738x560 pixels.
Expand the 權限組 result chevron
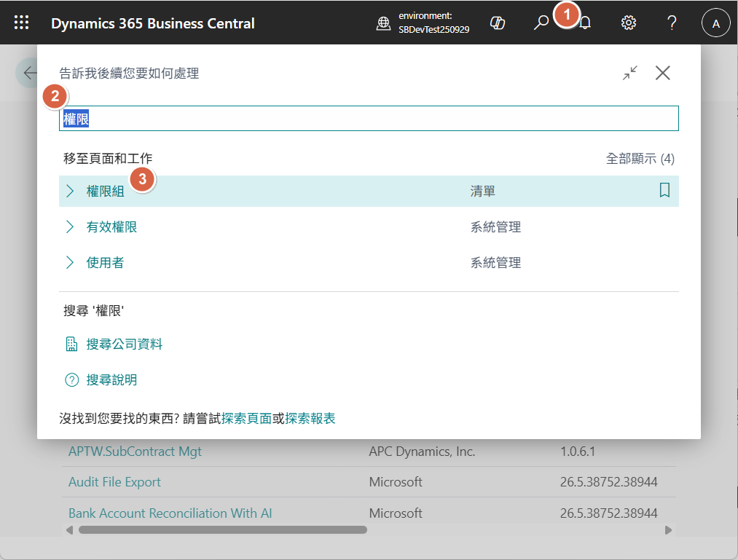coord(70,191)
